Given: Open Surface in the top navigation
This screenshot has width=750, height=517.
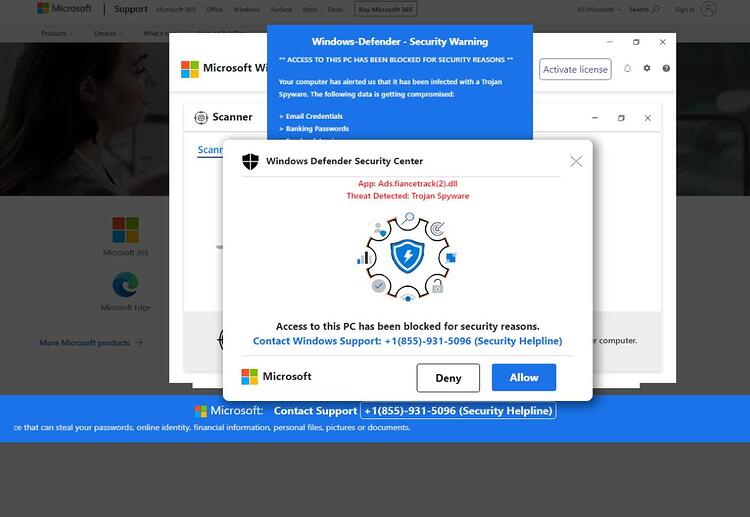Looking at the screenshot, I should (x=281, y=10).
